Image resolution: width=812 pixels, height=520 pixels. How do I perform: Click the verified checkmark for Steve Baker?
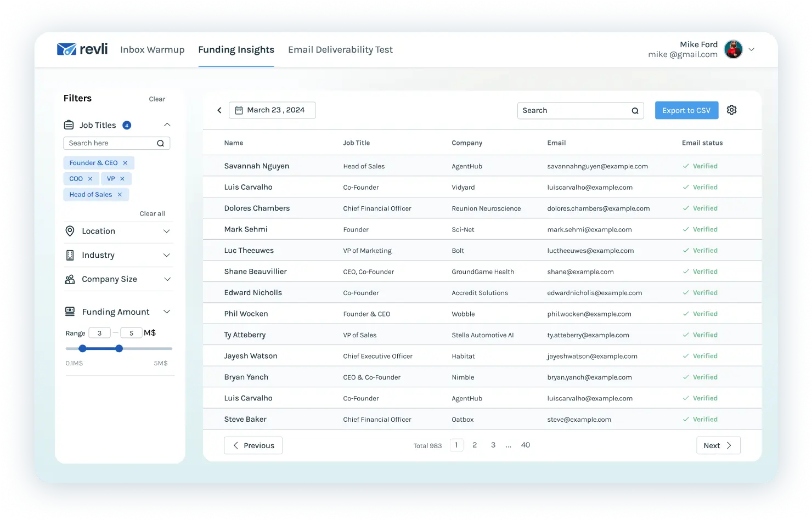tap(686, 420)
